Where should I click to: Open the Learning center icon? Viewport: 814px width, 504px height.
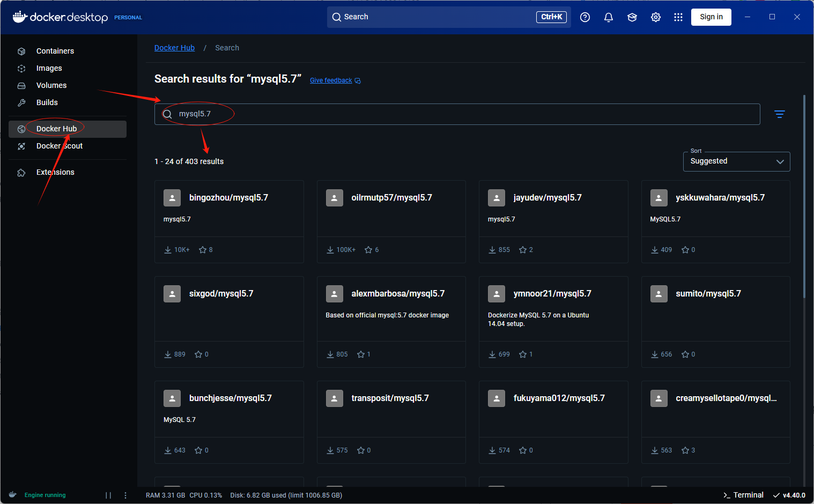click(x=632, y=17)
